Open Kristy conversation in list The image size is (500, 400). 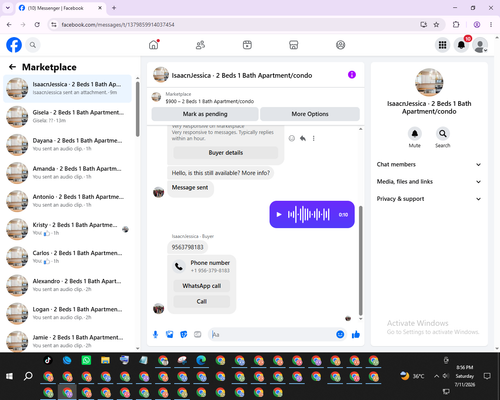[x=67, y=229]
